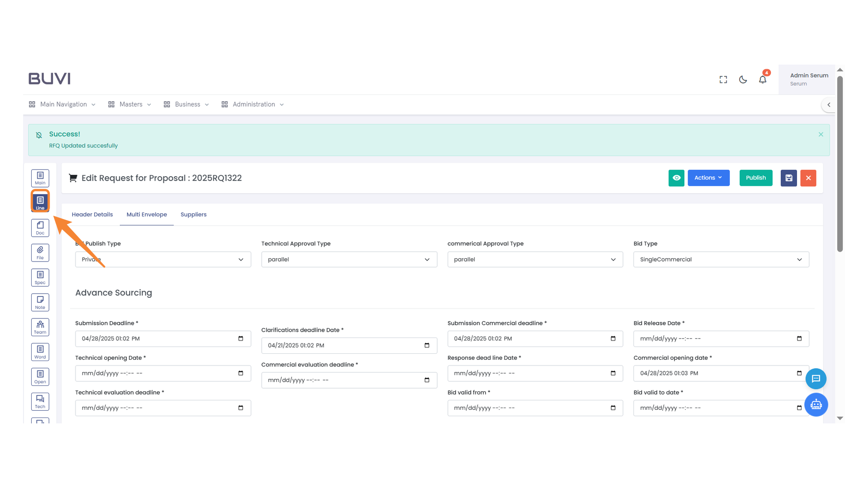Open the Spec sidebar icon
Viewport: 868px width, 488px height.
click(x=40, y=277)
